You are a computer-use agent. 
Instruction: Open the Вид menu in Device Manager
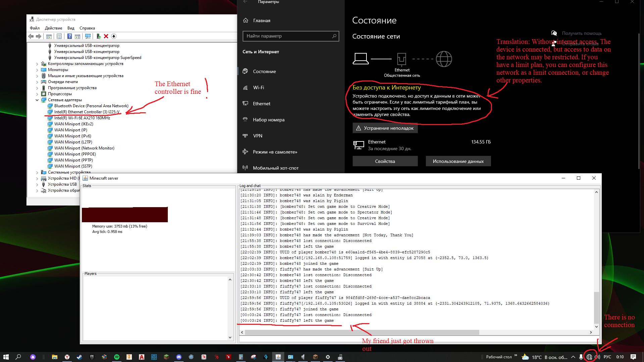pyautogui.click(x=71, y=28)
